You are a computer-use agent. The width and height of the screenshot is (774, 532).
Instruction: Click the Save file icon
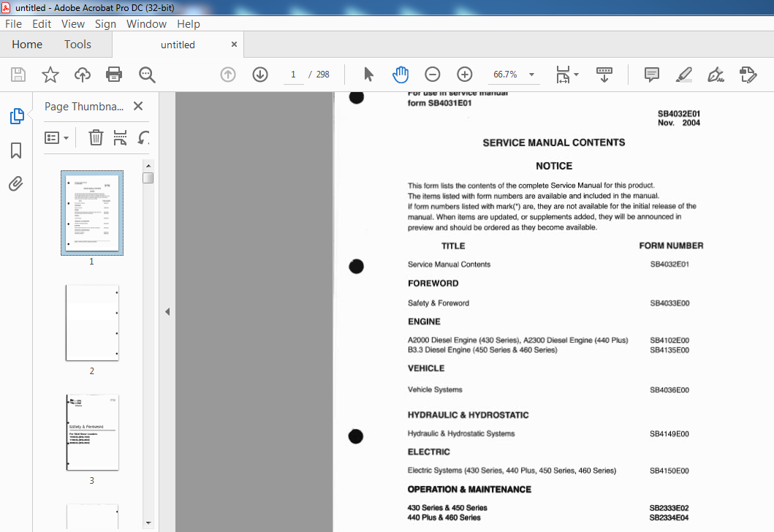18,75
